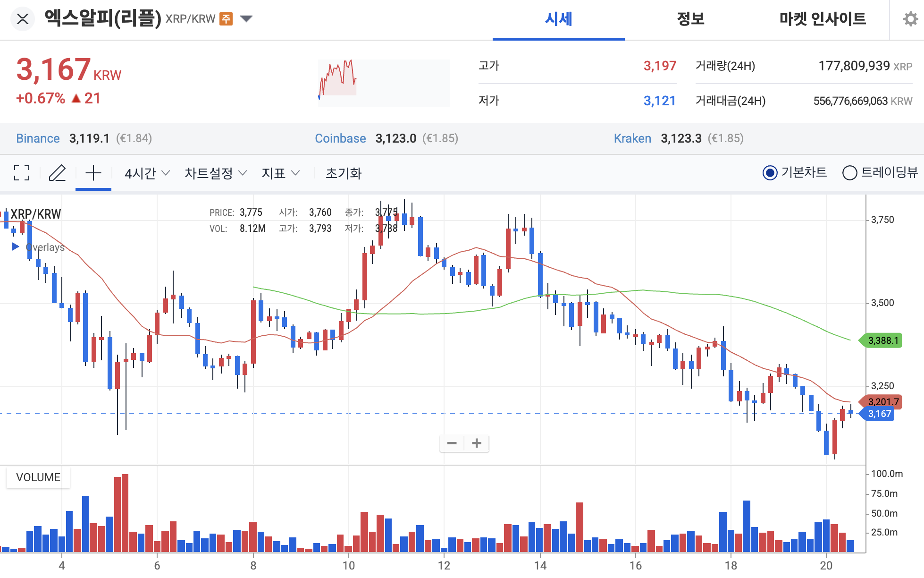Click the Binance exchange link

tap(38, 138)
